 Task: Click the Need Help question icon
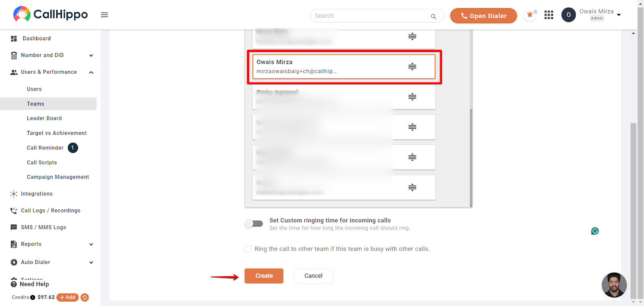(14, 284)
